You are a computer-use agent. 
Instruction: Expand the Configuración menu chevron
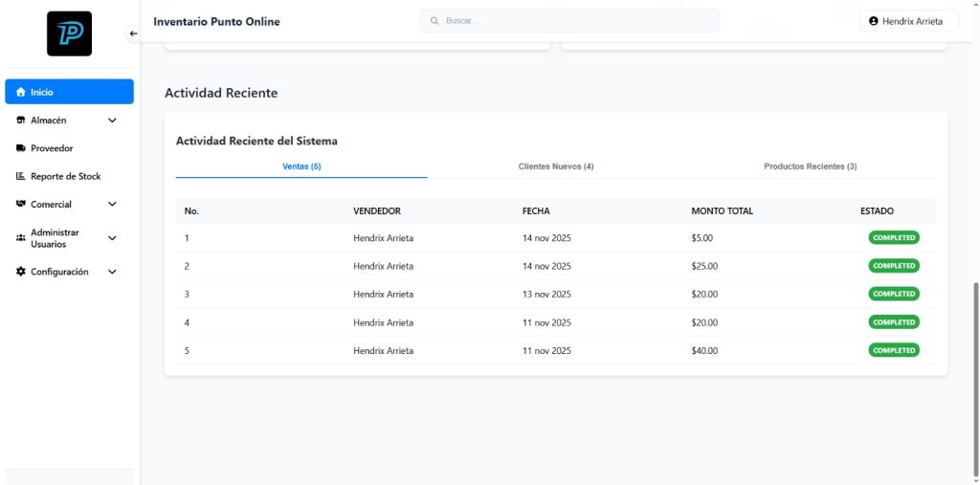point(112,272)
